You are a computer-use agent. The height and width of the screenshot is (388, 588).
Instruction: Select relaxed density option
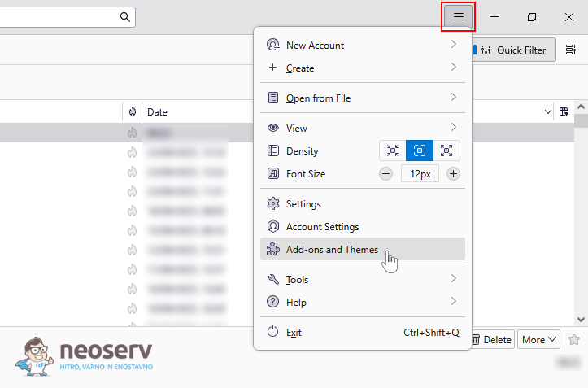coord(446,150)
